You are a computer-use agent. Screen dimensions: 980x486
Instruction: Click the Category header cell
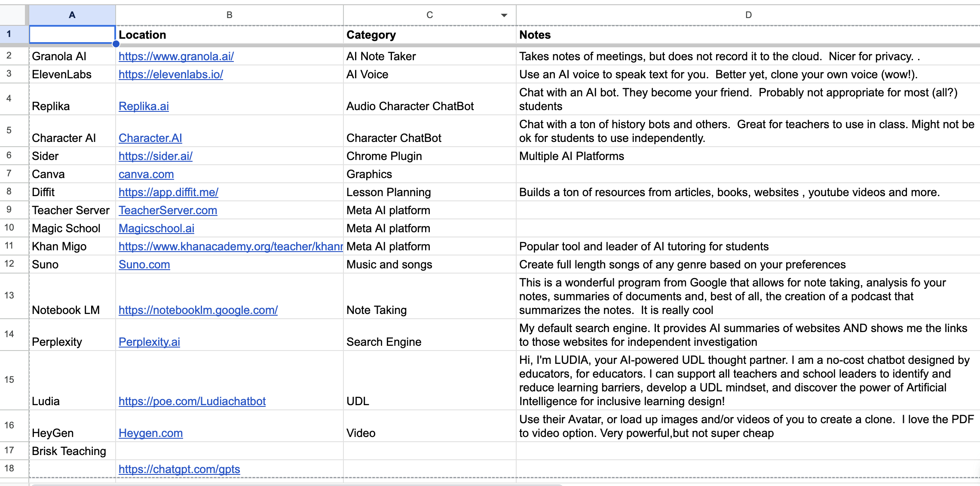(429, 34)
